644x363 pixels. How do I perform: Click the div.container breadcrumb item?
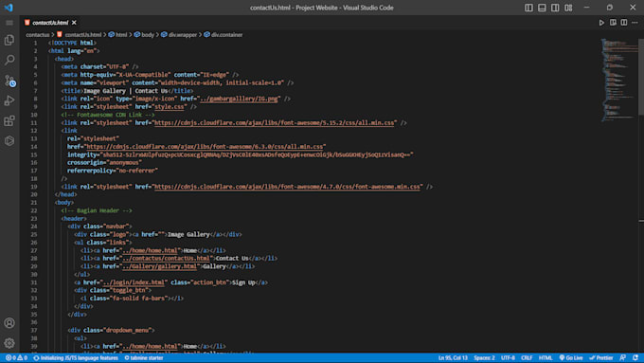pos(226,35)
